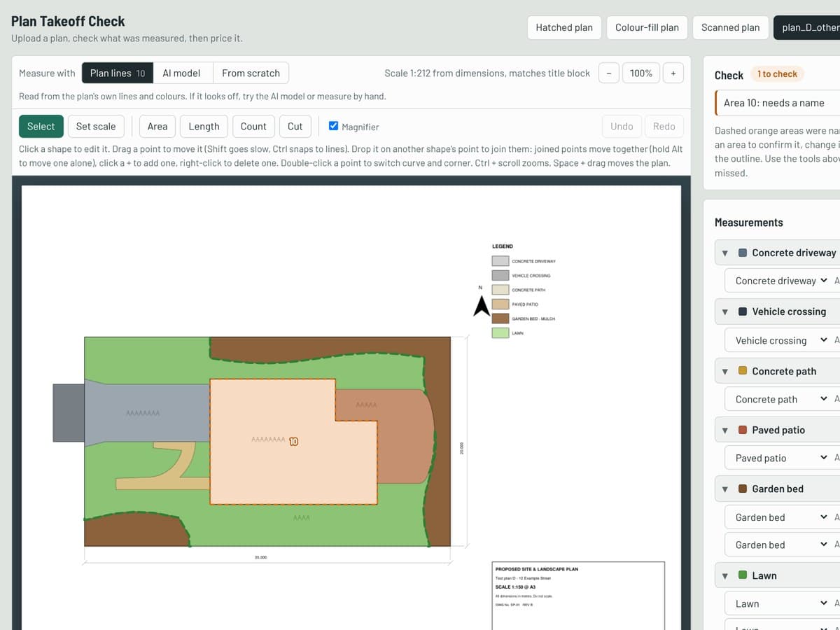The width and height of the screenshot is (840, 630).
Task: Collapse the Concrete path group triangle
Action: [725, 371]
